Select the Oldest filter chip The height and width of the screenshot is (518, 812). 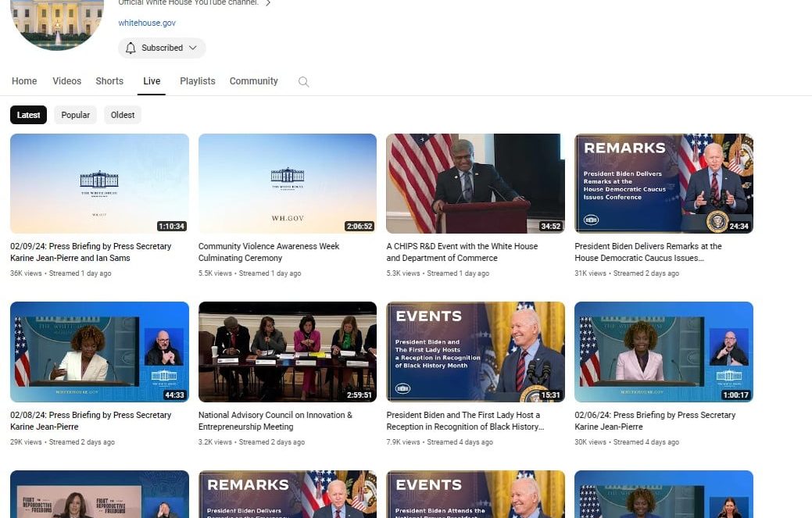pyautogui.click(x=123, y=115)
